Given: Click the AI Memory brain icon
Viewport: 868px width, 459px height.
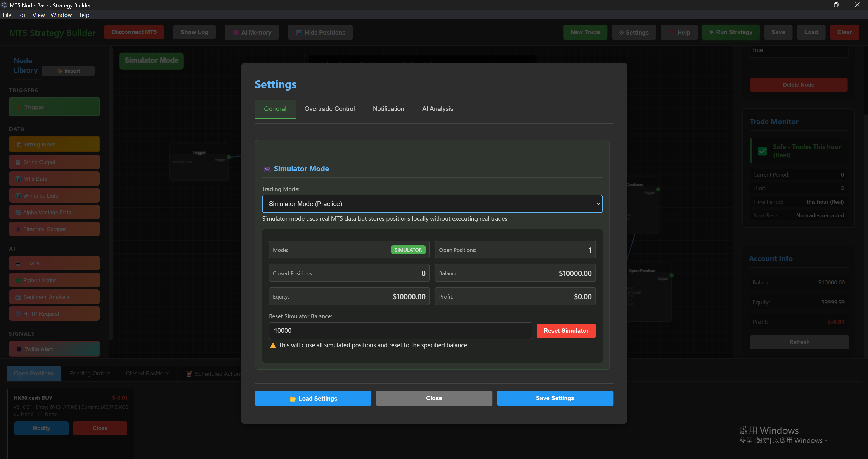Looking at the screenshot, I should pos(236,32).
